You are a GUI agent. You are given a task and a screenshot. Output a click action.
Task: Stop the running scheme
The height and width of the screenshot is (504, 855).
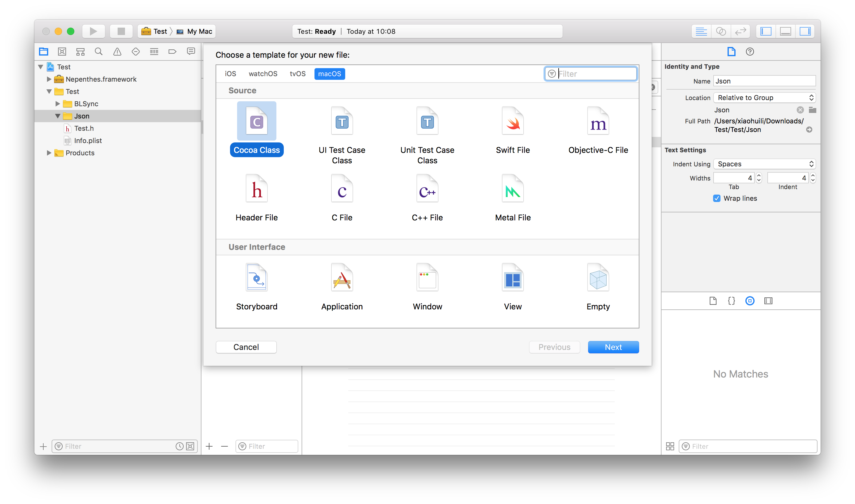click(121, 31)
